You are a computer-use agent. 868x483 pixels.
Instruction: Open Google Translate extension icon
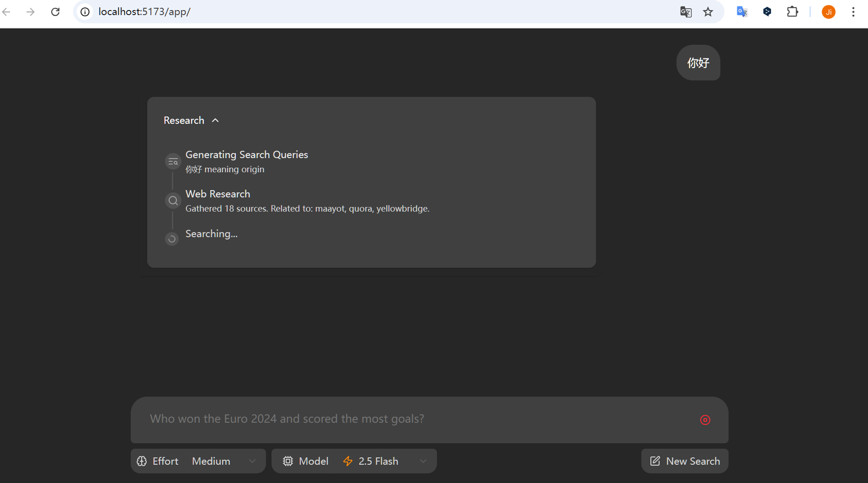(742, 12)
